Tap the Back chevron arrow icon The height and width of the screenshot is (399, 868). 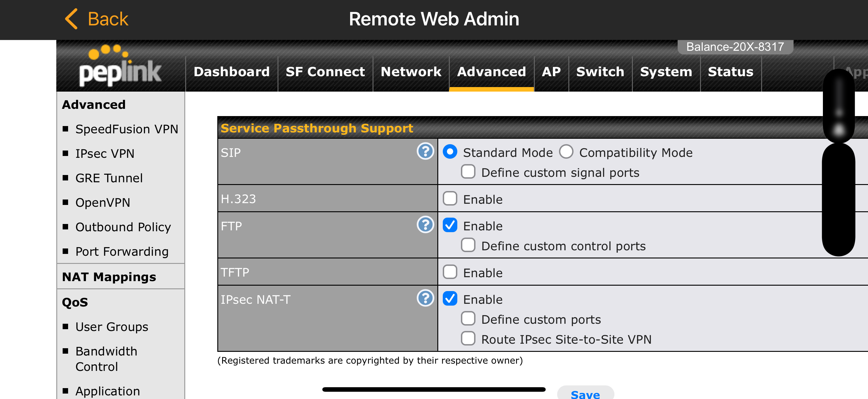coord(71,19)
